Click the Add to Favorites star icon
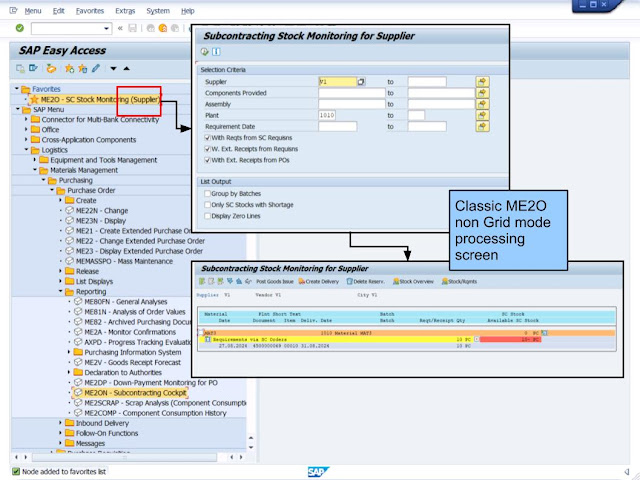Viewport: 640px width, 480px height. pyautogui.click(x=69, y=69)
